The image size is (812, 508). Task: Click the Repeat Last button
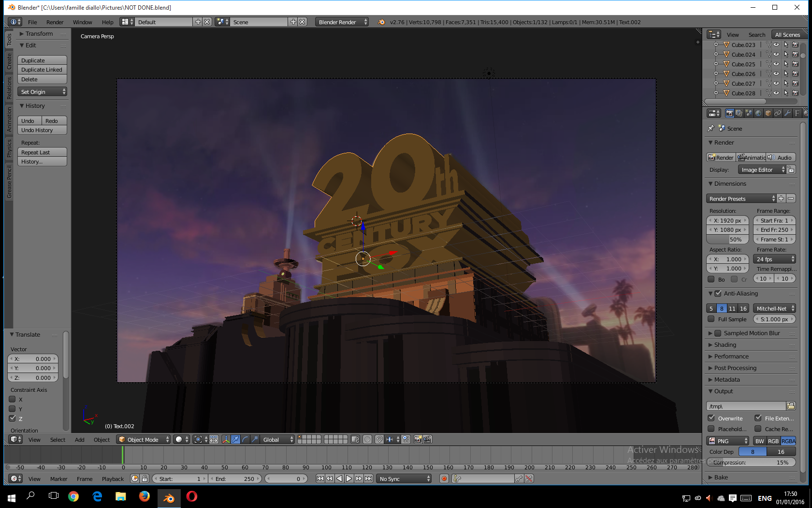pos(42,152)
